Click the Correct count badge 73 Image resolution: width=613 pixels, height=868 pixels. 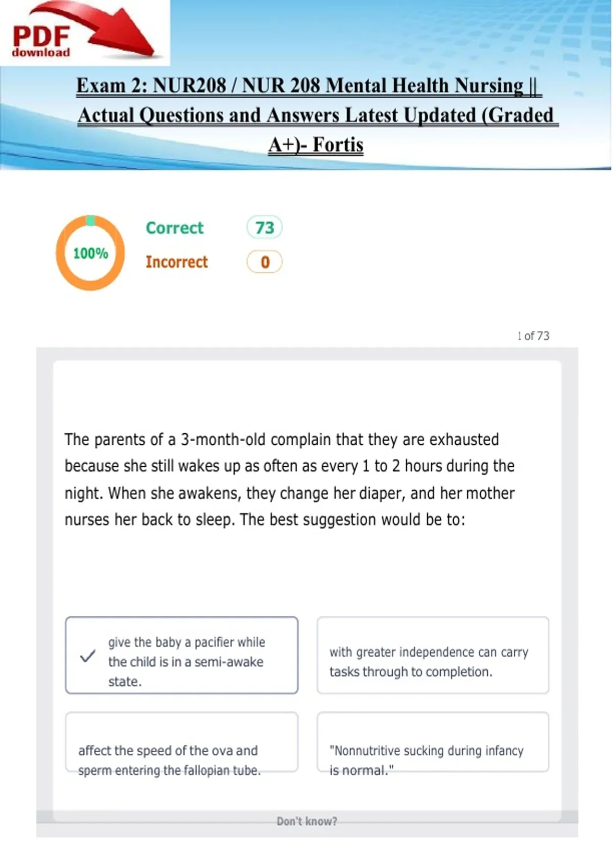pyautogui.click(x=265, y=227)
